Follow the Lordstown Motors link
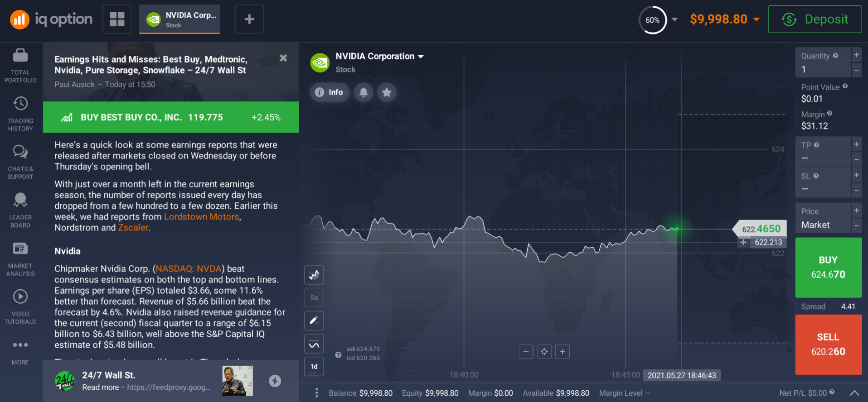Viewport: 868px width, 402px height. pos(201,217)
